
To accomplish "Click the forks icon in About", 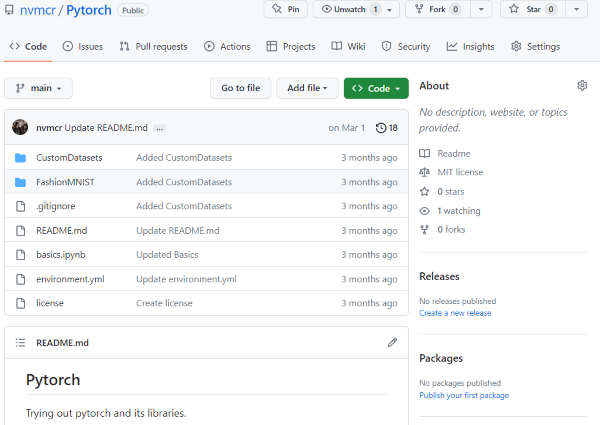I will pos(424,230).
